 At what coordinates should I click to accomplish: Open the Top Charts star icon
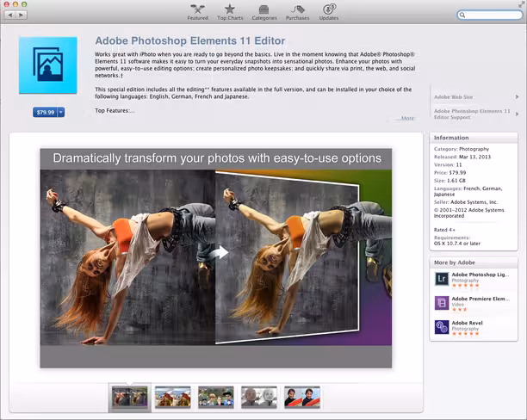coord(230,9)
